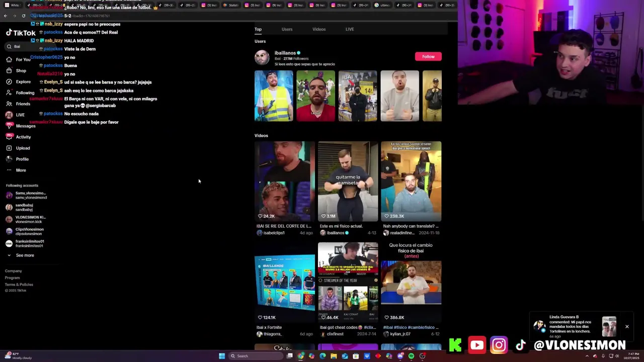Image resolution: width=644 pixels, height=362 pixels.
Task: Open the For You feed in sidebar
Action: (x=19, y=59)
